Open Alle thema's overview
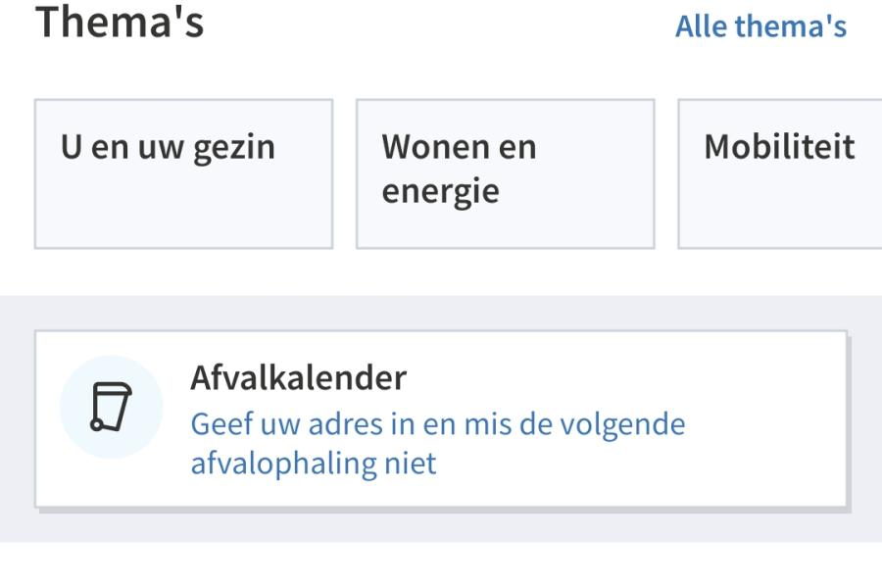 coord(759,26)
